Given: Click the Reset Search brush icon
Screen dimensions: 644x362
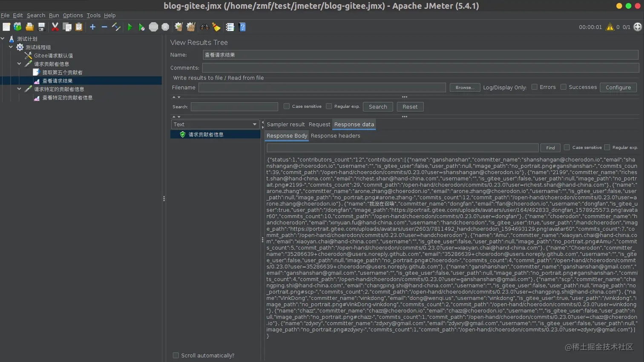Looking at the screenshot, I should [x=216, y=27].
